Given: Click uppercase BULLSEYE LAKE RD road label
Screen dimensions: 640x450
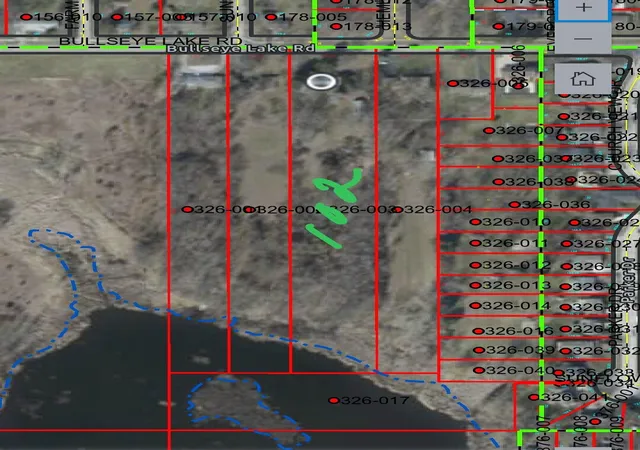Looking at the screenshot, I should [151, 41].
